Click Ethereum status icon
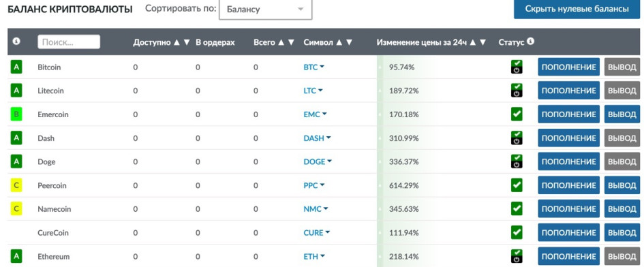 pyautogui.click(x=517, y=257)
